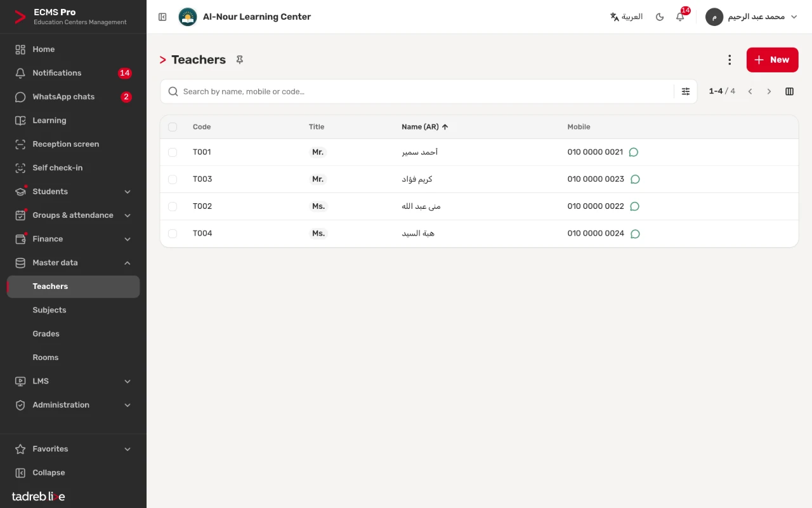Create a new teacher with New button

click(772, 60)
